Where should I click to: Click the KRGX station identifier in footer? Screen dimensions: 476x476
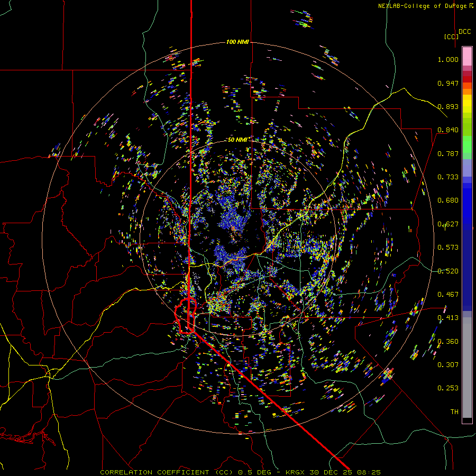[x=296, y=472]
